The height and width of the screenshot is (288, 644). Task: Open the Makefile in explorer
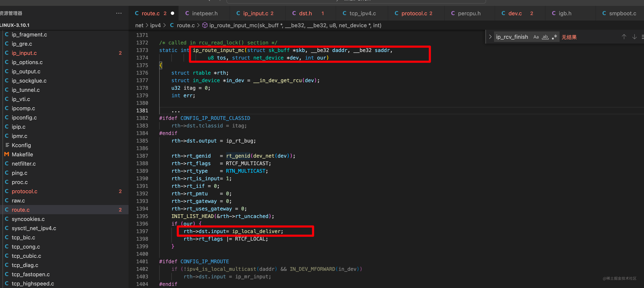pyautogui.click(x=22, y=154)
